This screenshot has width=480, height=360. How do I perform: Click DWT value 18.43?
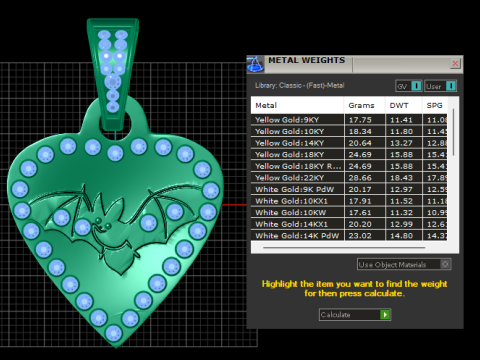pyautogui.click(x=401, y=178)
